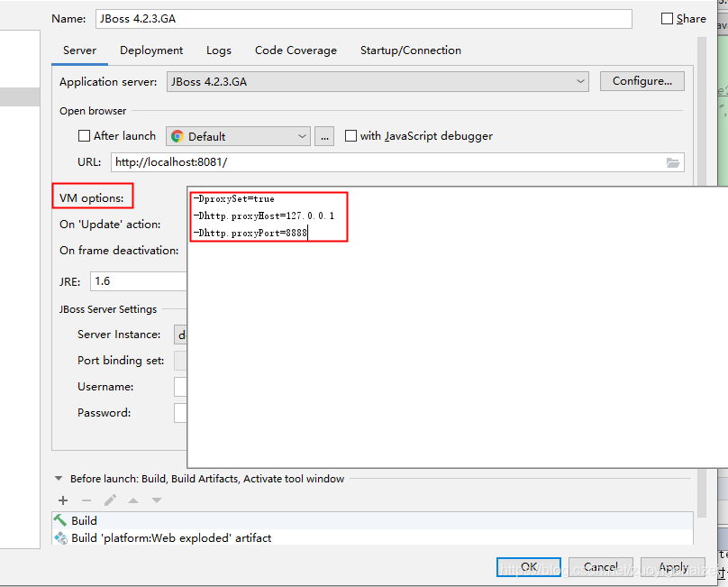The height and width of the screenshot is (587, 728).
Task: Click into the Name field
Action: [363, 19]
